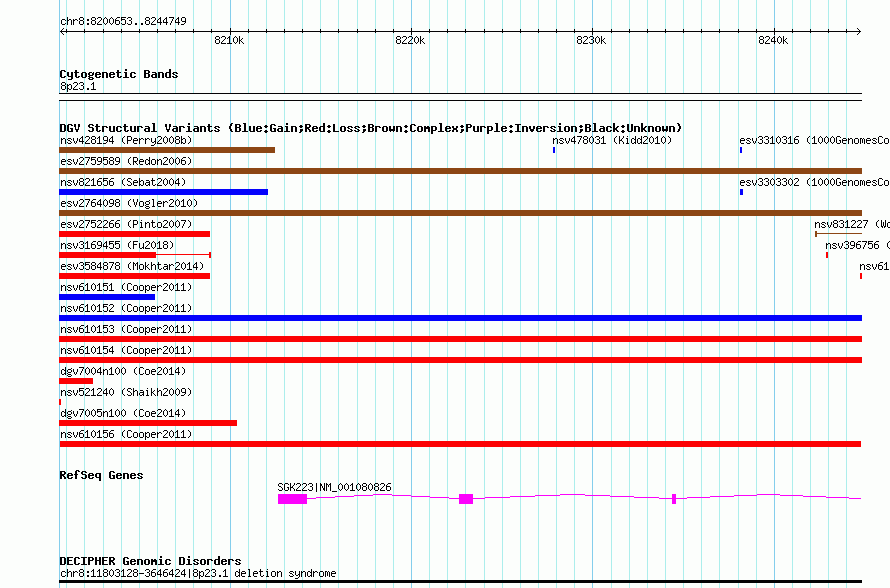This screenshot has width=890, height=588.
Task: Select the 8p23.1 deletion syndrome label
Action: (x=198, y=573)
